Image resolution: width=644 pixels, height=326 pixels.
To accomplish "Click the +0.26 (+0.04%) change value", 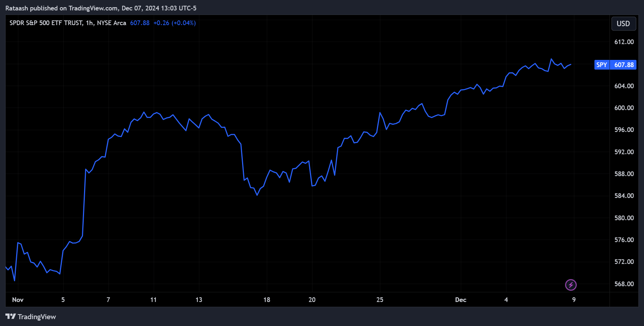I will click(x=175, y=23).
